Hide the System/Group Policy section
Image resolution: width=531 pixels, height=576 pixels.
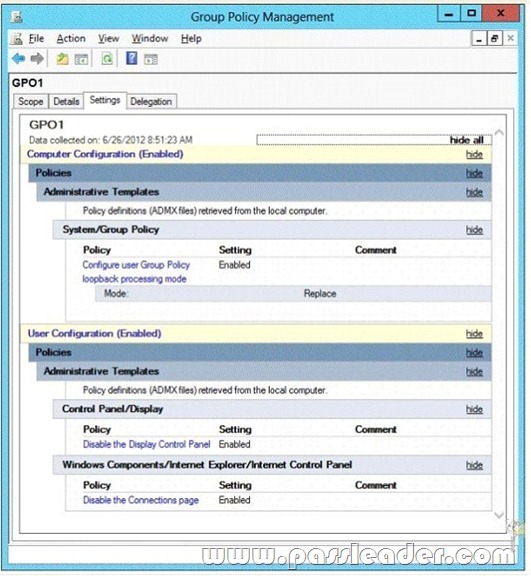[x=474, y=230]
